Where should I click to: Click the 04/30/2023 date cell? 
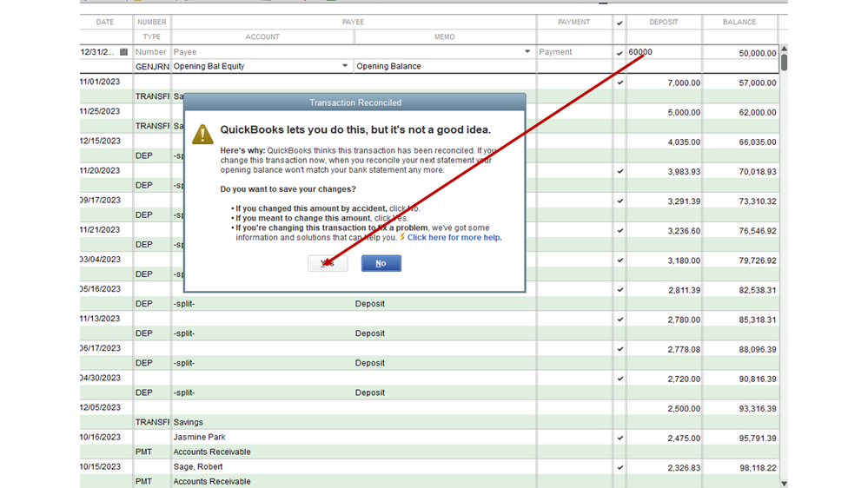pos(100,378)
